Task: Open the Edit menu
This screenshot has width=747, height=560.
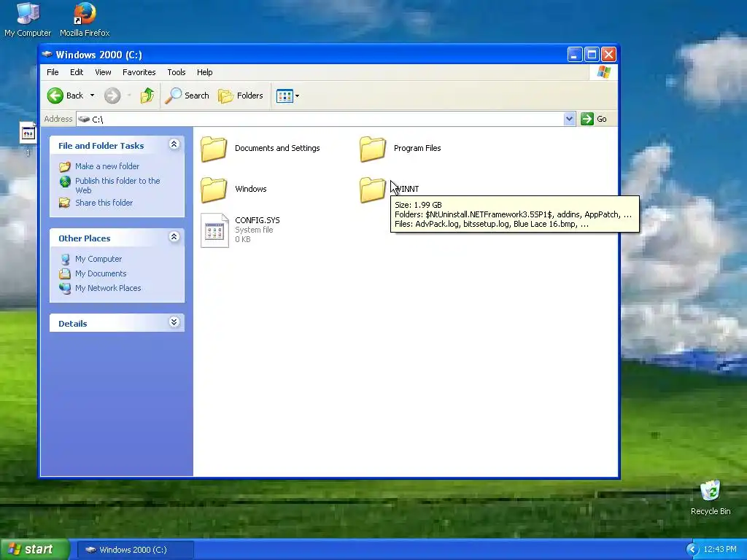Action: click(77, 72)
